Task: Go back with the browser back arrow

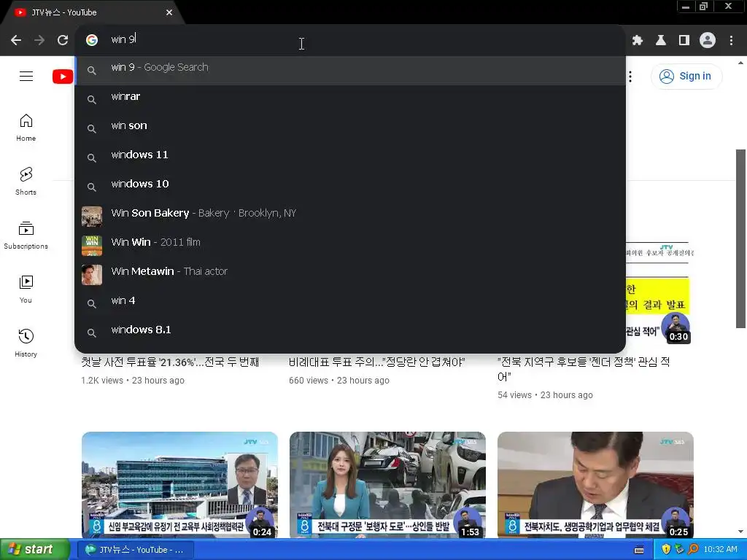Action: (16, 40)
